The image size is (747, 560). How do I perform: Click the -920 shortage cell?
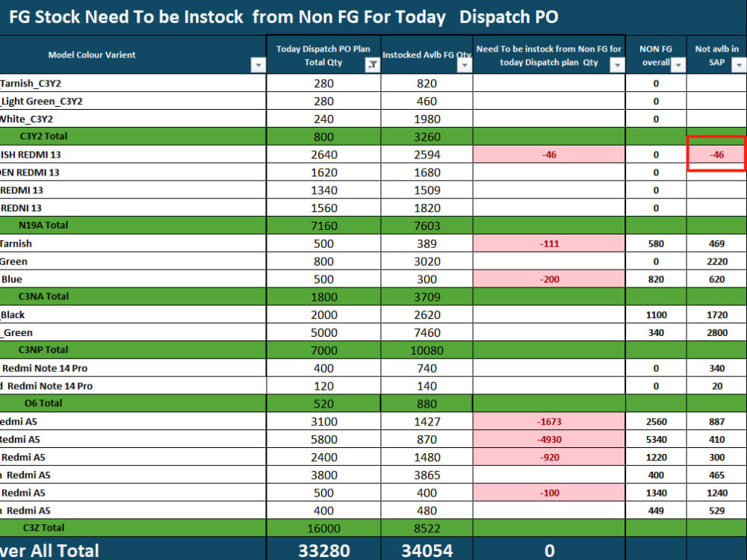click(x=549, y=457)
